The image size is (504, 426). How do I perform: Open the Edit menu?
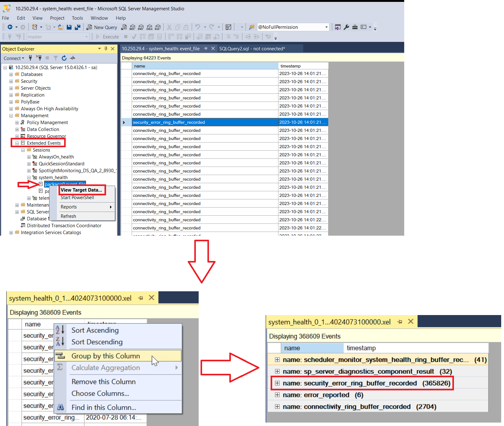[21, 18]
